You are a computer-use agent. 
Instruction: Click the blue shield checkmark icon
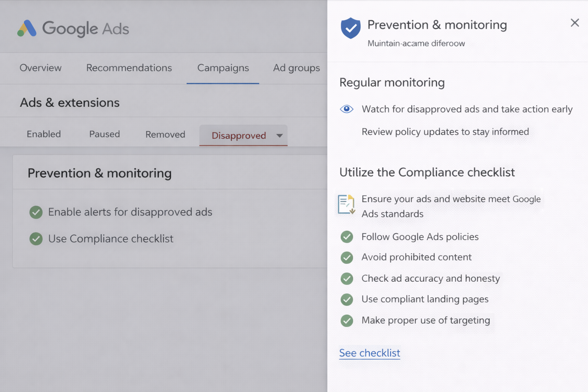click(350, 28)
